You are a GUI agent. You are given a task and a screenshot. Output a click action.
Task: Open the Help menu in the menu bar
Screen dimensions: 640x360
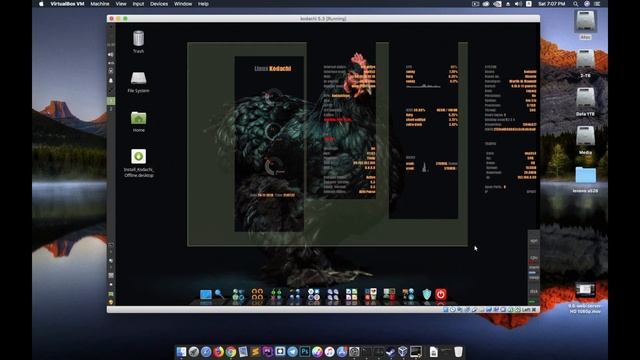coord(203,4)
